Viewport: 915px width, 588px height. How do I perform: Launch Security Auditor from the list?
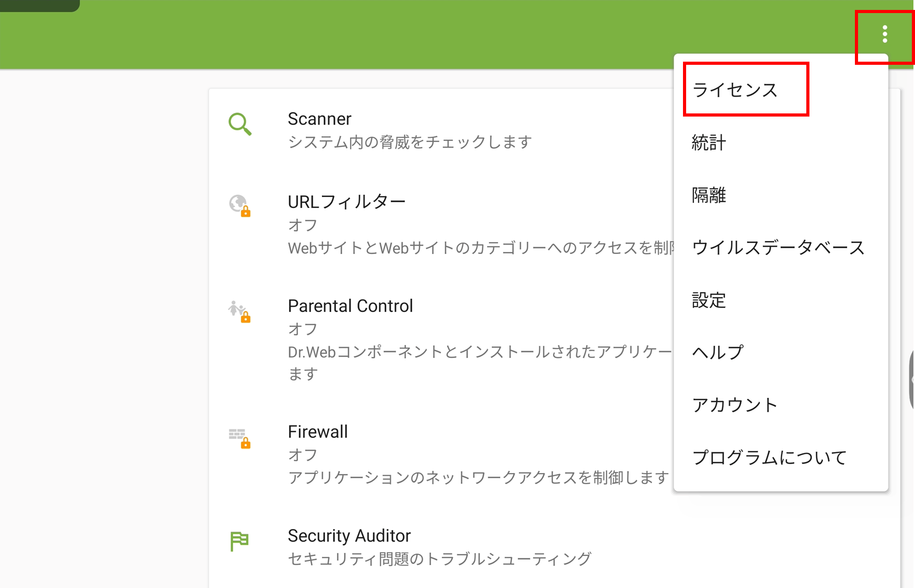[x=349, y=536]
